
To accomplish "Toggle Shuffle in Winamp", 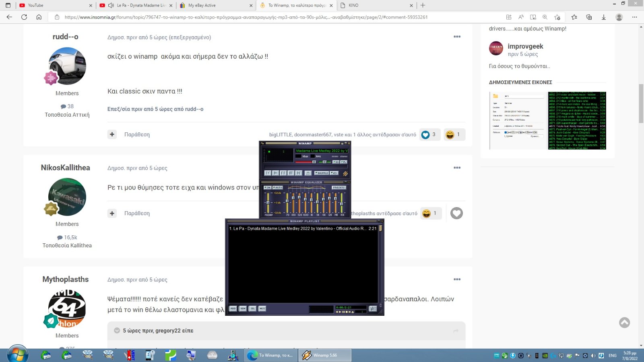I will (x=322, y=173).
